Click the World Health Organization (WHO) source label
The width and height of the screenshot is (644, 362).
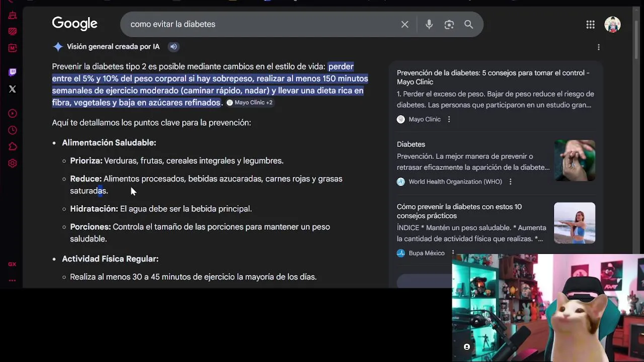coord(455,182)
